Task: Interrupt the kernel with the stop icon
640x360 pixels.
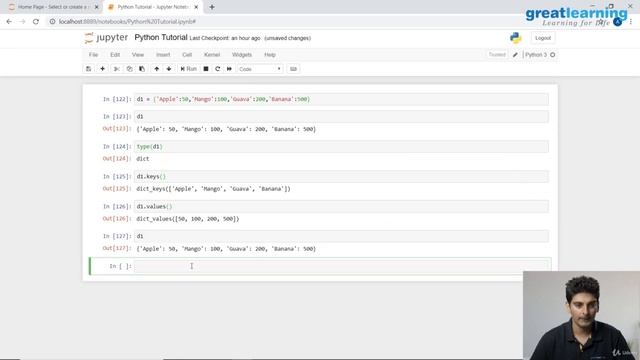Action: [206, 69]
